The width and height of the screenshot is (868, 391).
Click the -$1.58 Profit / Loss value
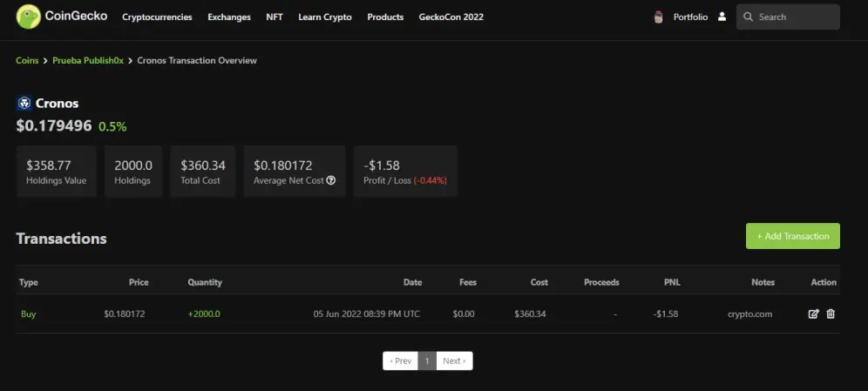tap(382, 165)
